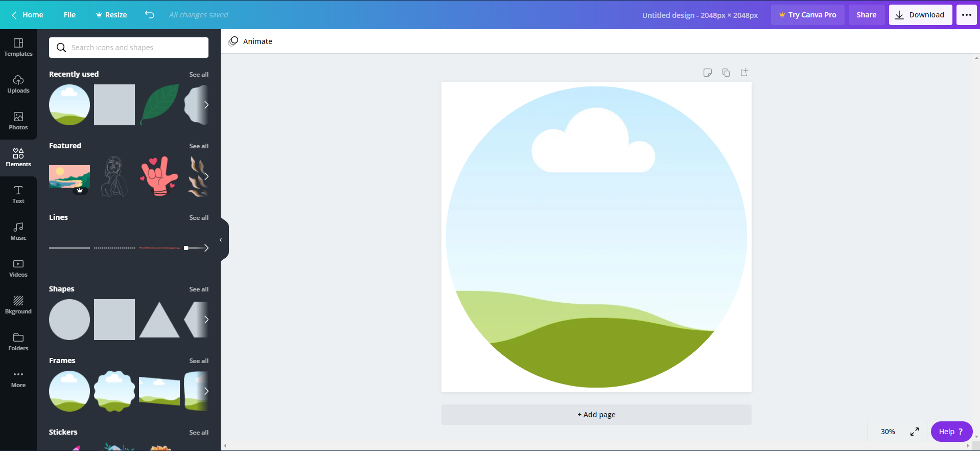Open the Help button

(x=951, y=432)
